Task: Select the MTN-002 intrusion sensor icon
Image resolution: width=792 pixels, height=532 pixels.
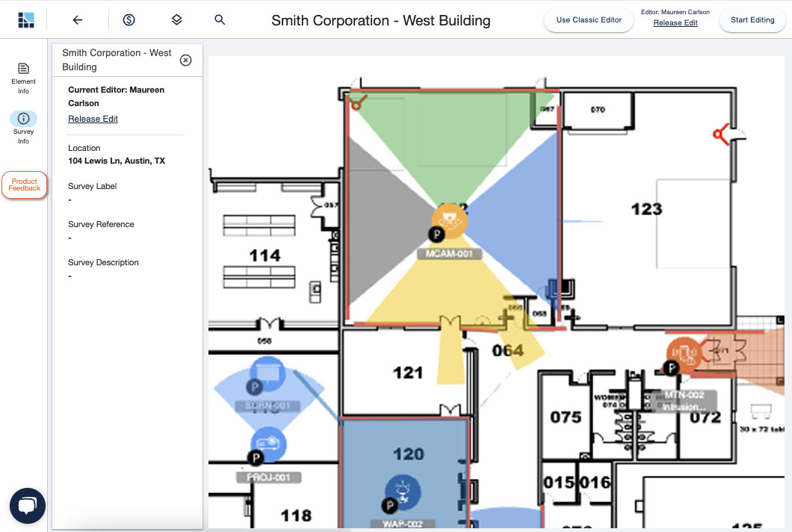Action: point(684,355)
